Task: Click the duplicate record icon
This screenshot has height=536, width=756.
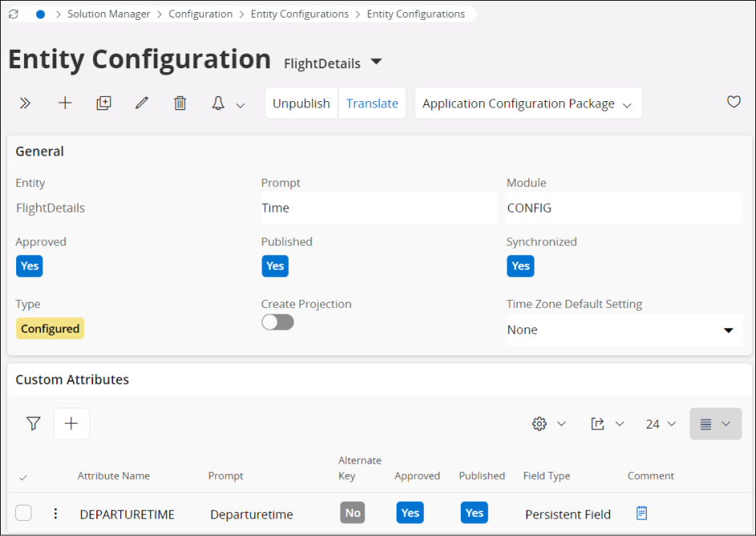Action: click(x=104, y=104)
